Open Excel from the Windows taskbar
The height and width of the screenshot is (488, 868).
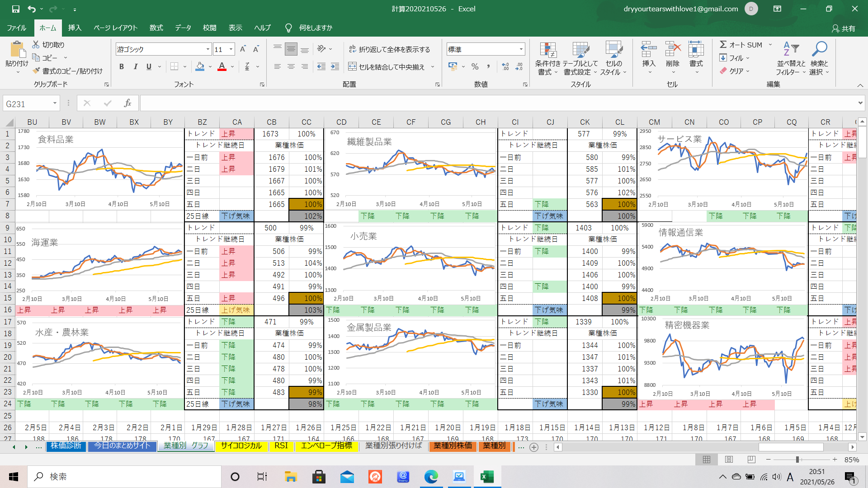487,477
